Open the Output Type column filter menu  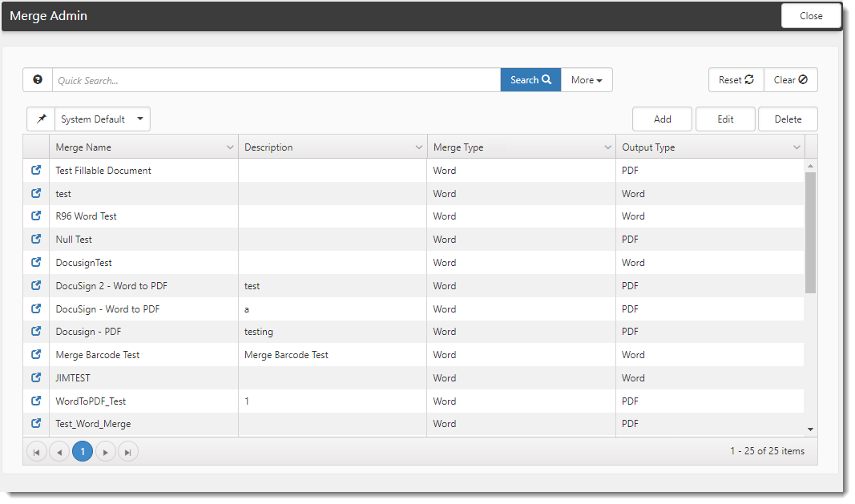pyautogui.click(x=797, y=147)
